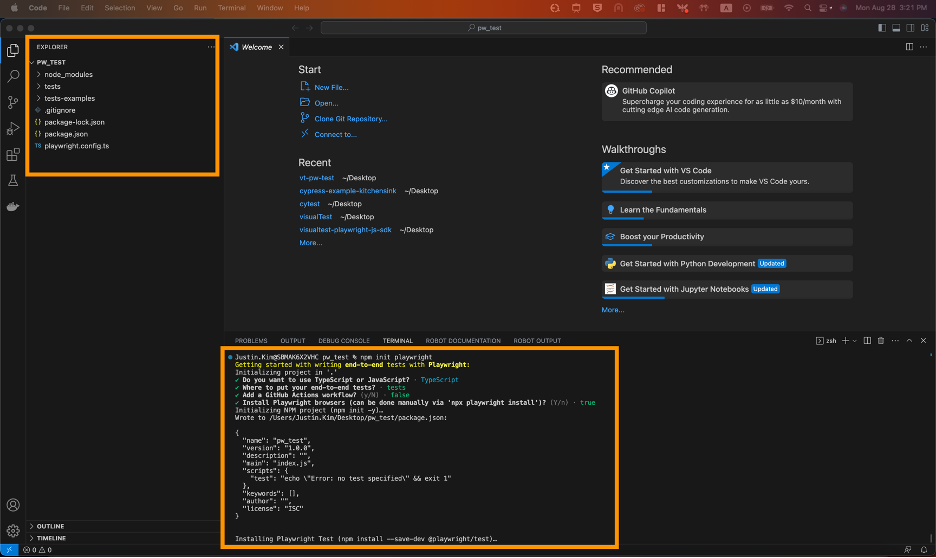
Task: Open the Terminal menu in menu bar
Action: [x=231, y=8]
